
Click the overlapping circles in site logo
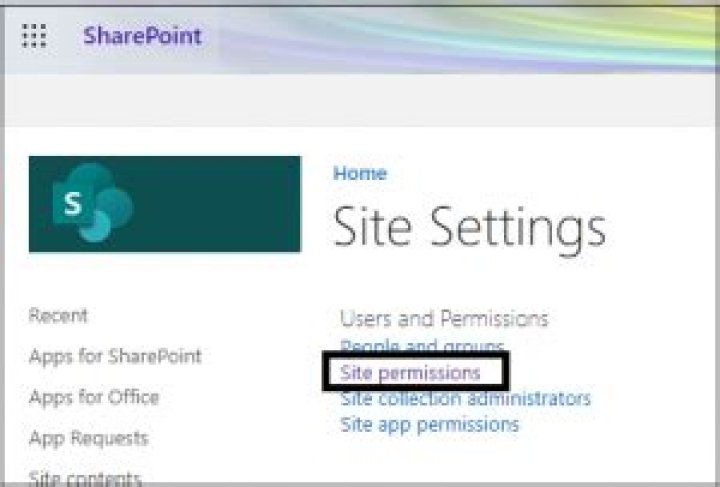tap(108, 207)
